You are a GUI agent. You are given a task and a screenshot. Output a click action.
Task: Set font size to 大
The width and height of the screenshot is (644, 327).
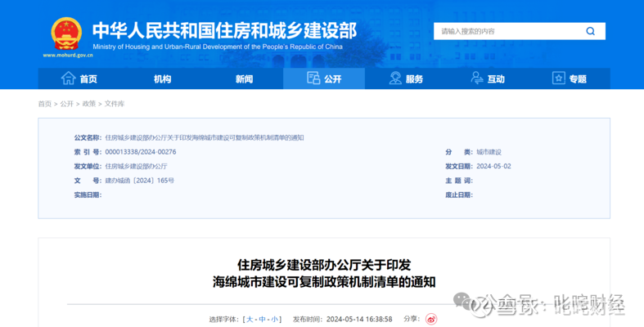[x=250, y=319]
